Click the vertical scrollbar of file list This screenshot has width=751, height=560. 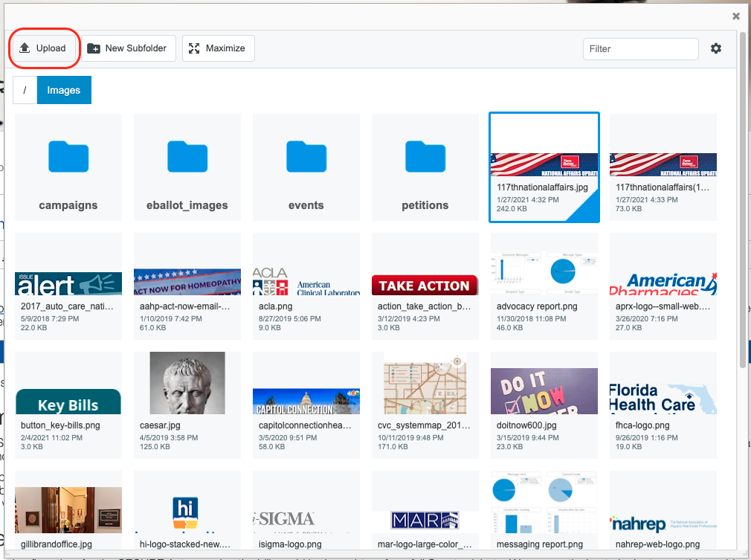pos(743,202)
